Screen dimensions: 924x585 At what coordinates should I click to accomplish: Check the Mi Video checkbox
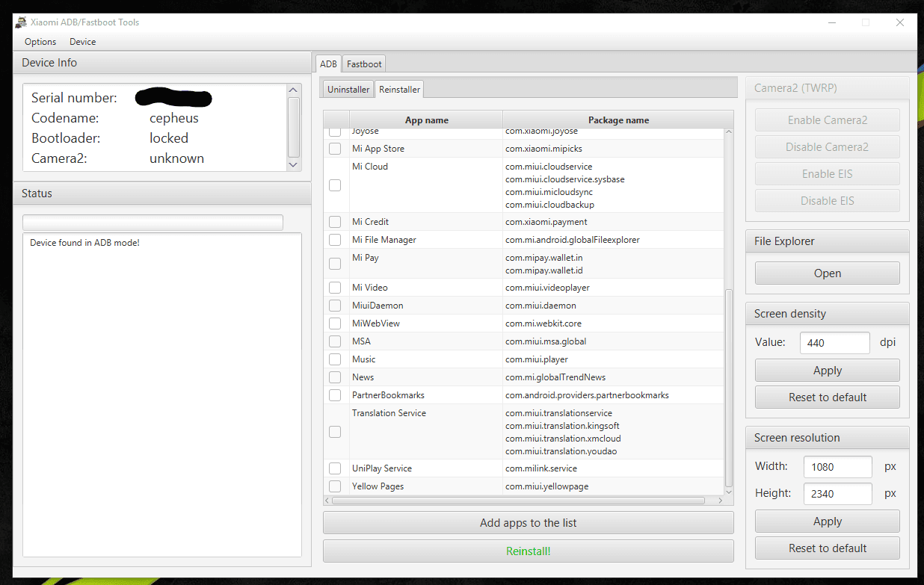(x=335, y=288)
